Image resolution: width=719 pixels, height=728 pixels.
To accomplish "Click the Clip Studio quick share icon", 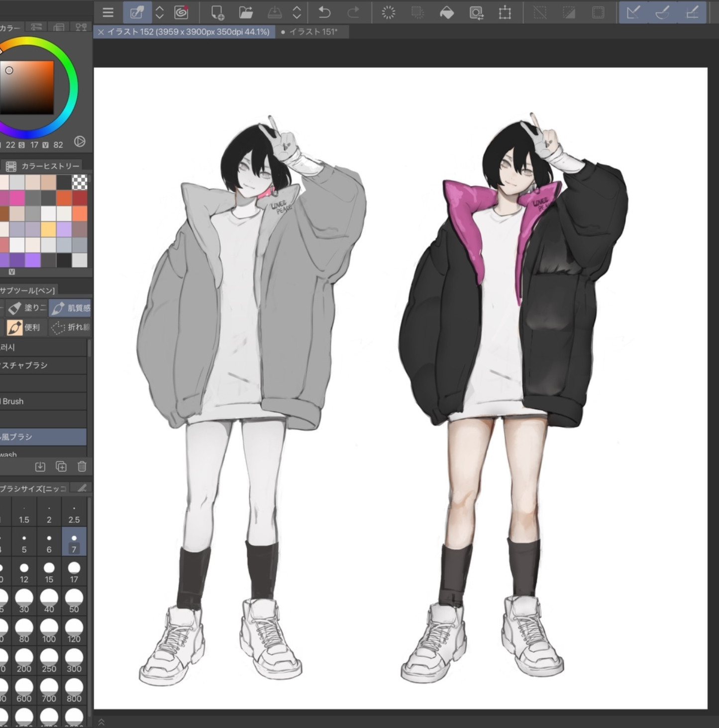I will (x=137, y=12).
